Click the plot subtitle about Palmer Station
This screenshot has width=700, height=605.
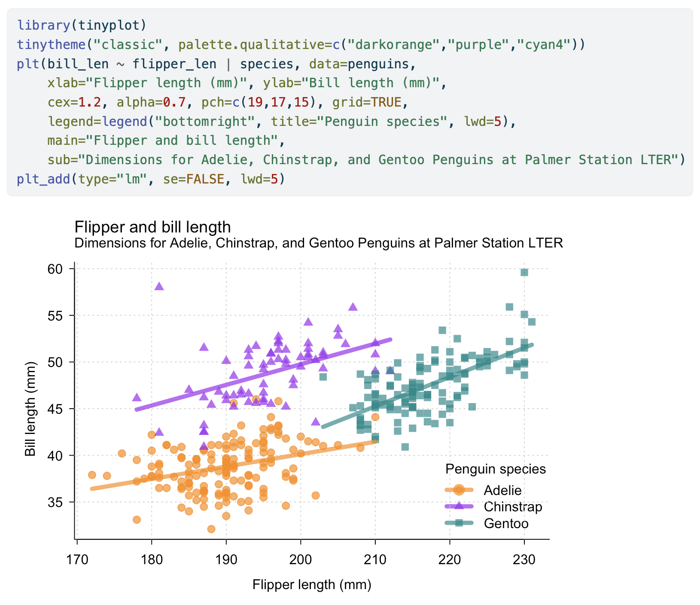[x=318, y=243]
